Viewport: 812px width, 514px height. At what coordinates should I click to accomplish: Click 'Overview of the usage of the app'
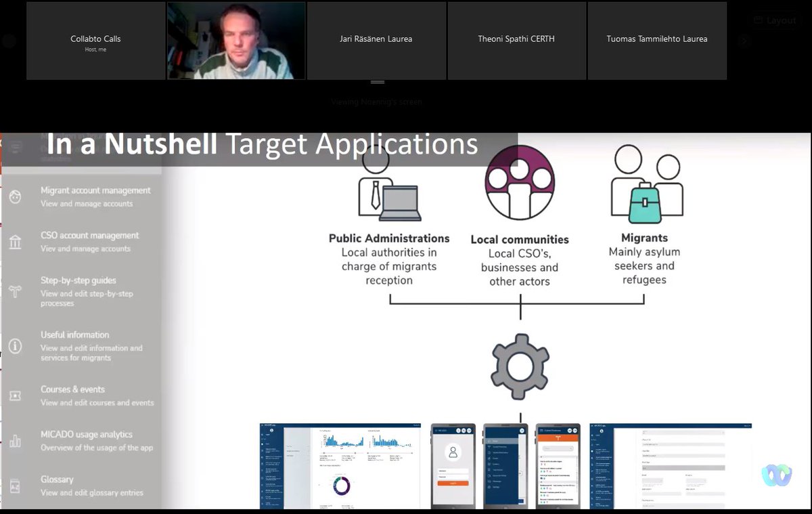coord(97,448)
